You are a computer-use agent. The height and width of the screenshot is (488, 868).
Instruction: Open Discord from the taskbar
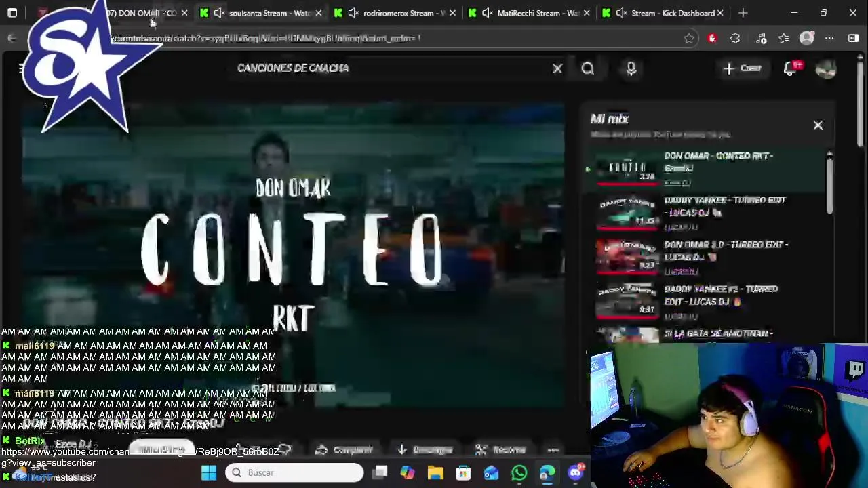tap(575, 472)
